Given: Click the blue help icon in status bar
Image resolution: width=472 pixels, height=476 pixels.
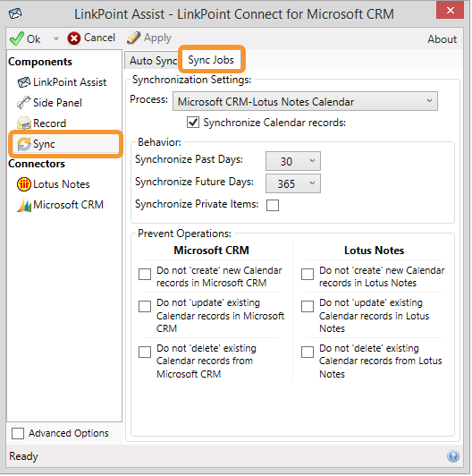Looking at the screenshot, I should click(453, 456).
